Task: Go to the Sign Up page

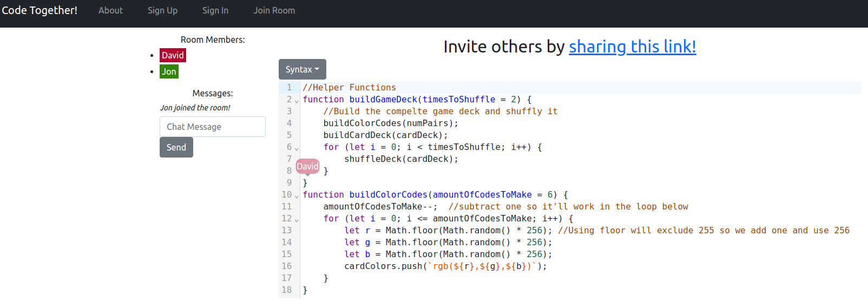Action: tap(162, 10)
